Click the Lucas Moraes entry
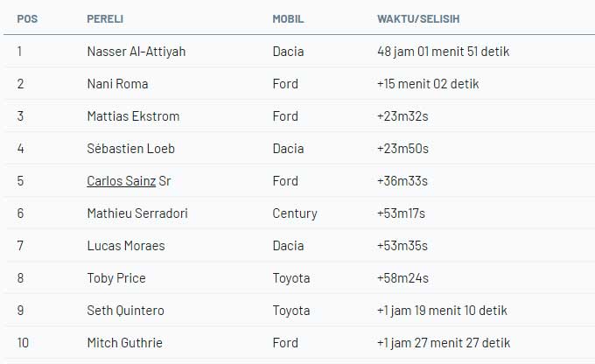This screenshot has width=595, height=364. (126, 246)
